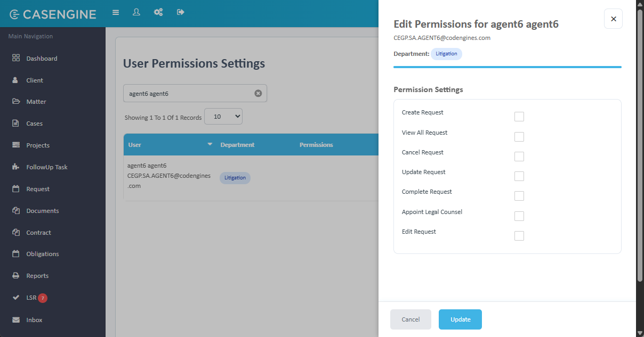Enable the Create Request checkbox
Image resolution: width=644 pixels, height=337 pixels.
coord(519,117)
